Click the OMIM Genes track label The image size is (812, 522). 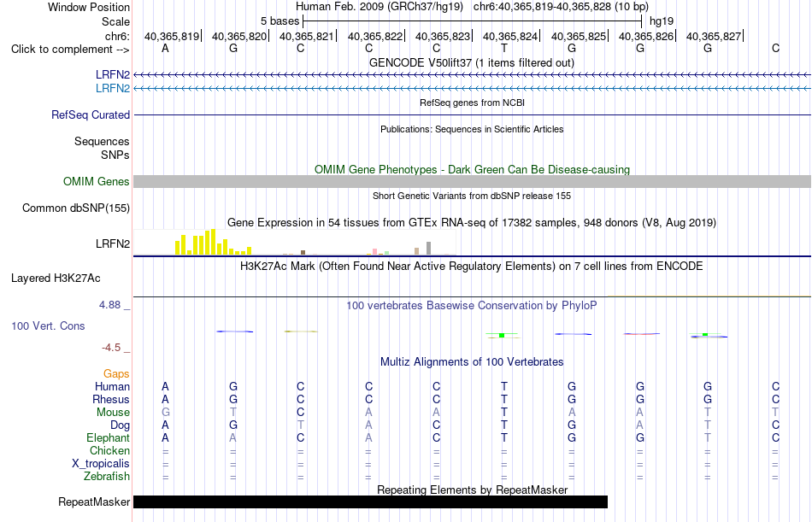click(x=97, y=181)
